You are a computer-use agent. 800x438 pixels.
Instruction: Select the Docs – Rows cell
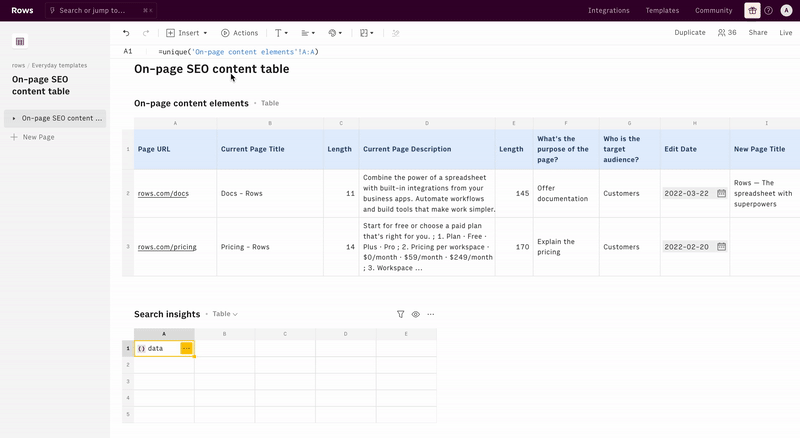click(x=270, y=193)
